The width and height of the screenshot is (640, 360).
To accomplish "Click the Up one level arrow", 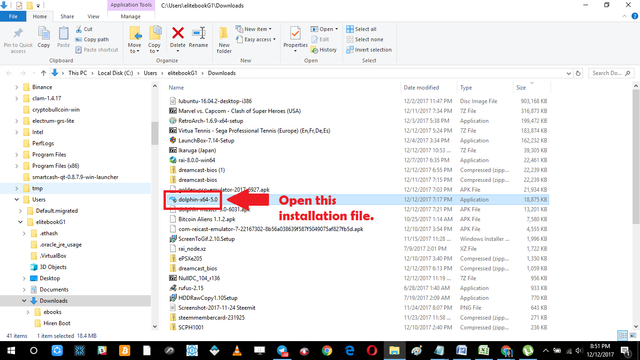I will [43, 73].
